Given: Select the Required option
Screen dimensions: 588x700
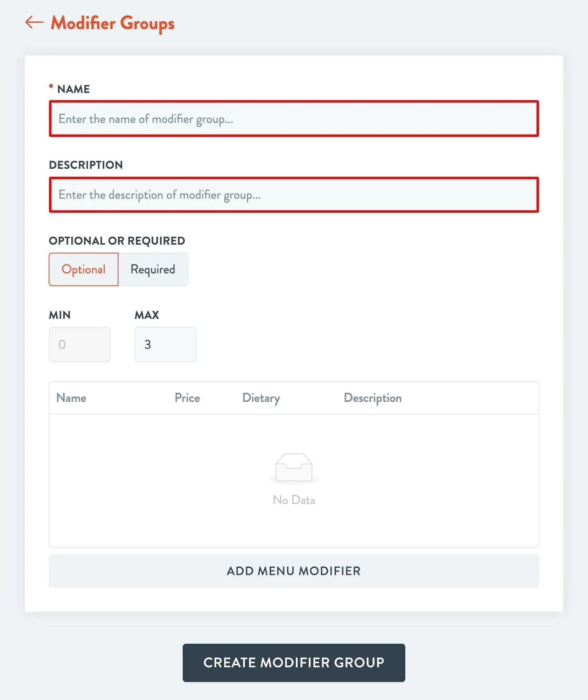Looking at the screenshot, I should (153, 269).
